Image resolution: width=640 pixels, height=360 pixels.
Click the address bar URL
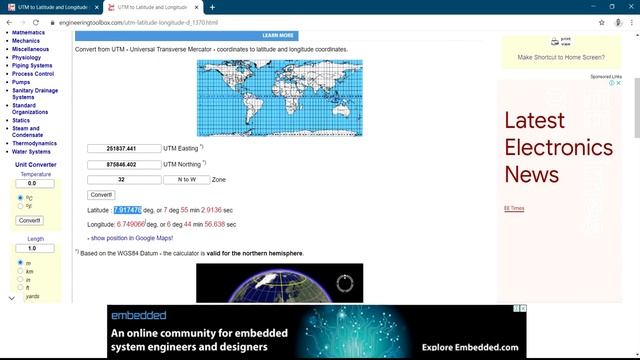(138, 22)
